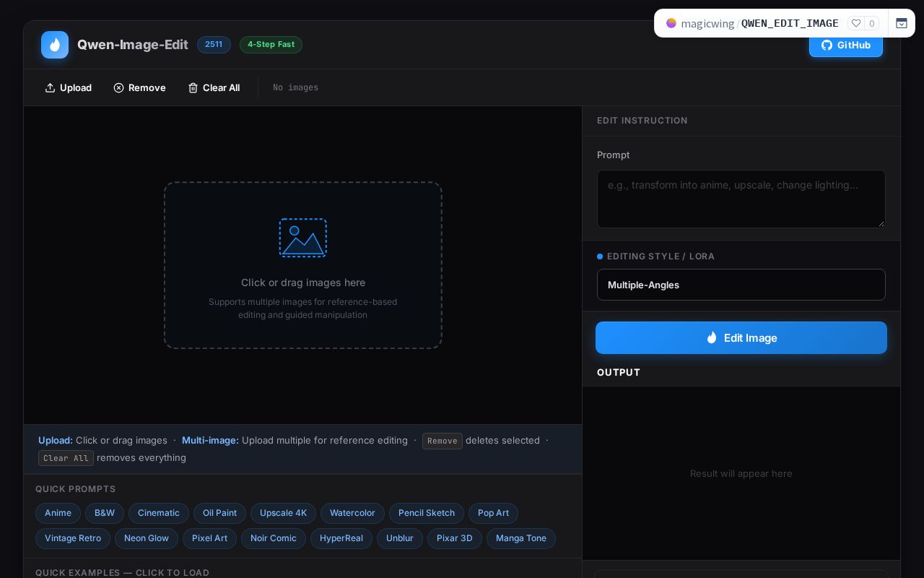Open the Space menu icon at the top right
Image resolution: width=924 pixels, height=578 pixels.
pos(902,23)
